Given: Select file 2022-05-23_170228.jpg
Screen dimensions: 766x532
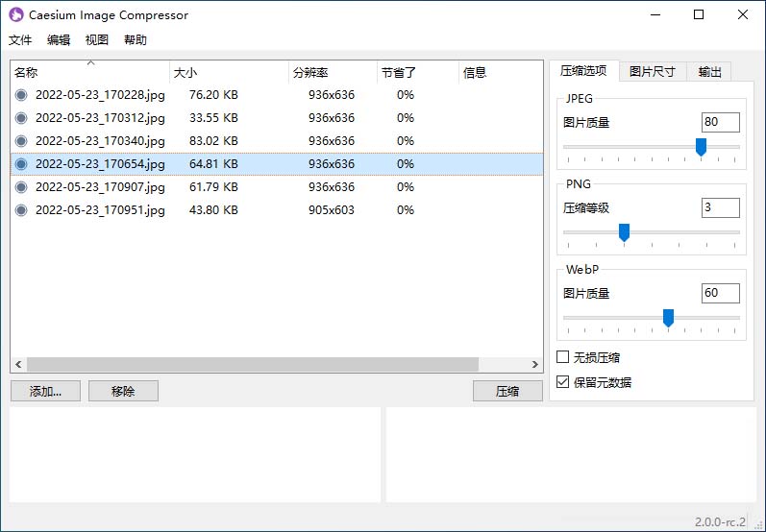Looking at the screenshot, I should click(100, 95).
